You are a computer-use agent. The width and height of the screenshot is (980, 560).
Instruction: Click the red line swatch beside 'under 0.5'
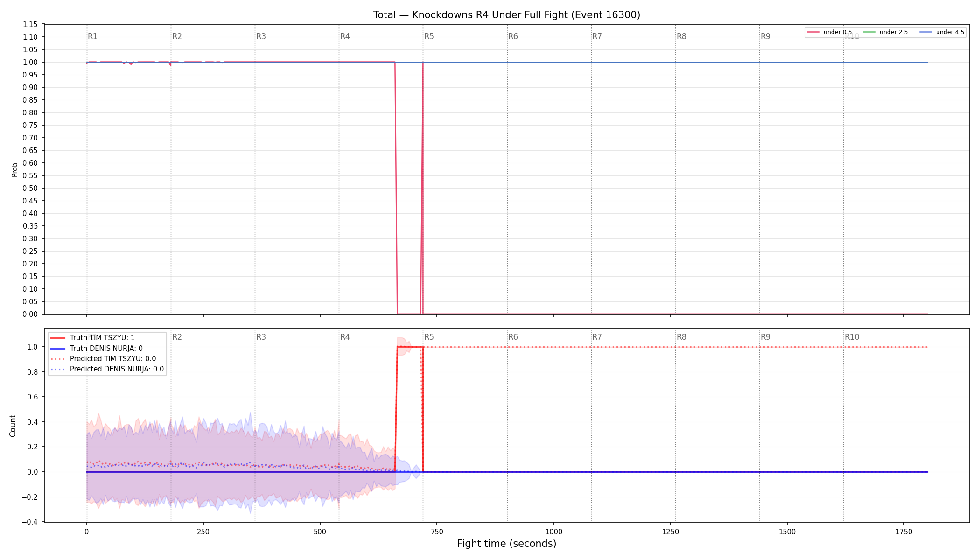pyautogui.click(x=813, y=32)
